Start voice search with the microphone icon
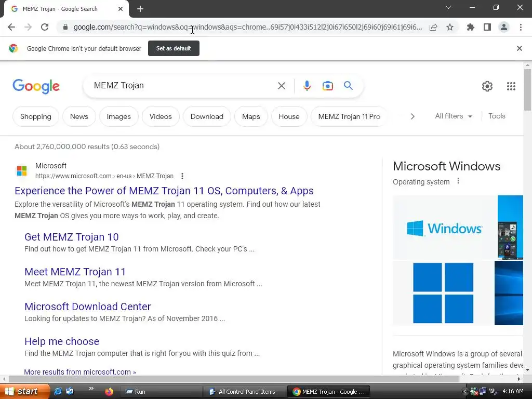Image resolution: width=532 pixels, height=399 pixels. [x=307, y=86]
